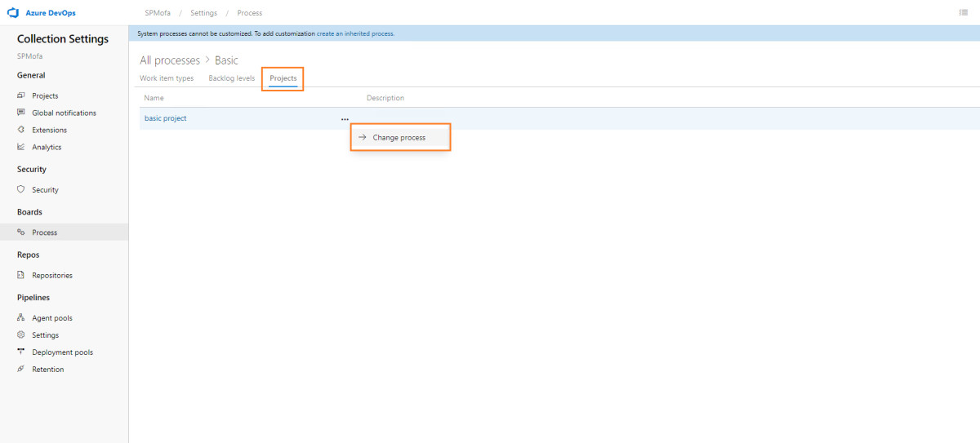Image resolution: width=980 pixels, height=443 pixels.
Task: Open Global notifications settings
Action: [64, 113]
